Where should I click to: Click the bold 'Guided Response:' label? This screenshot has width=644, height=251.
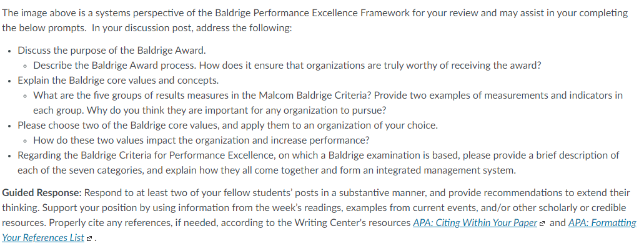point(42,193)
